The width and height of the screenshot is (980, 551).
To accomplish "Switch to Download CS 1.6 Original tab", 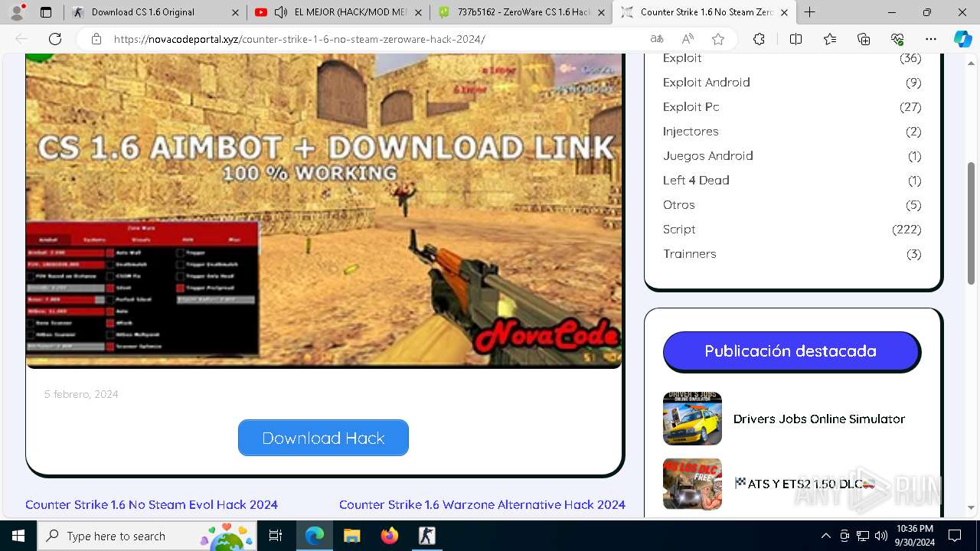I will [x=155, y=12].
